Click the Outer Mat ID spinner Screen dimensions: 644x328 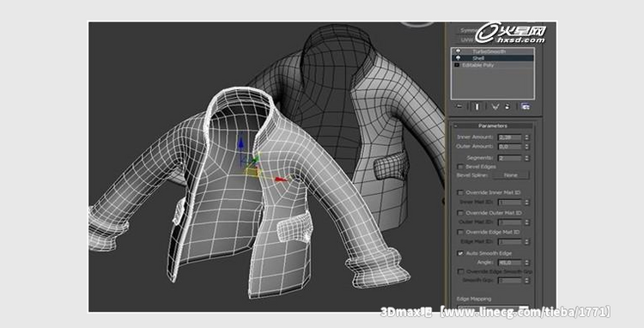coord(527,222)
